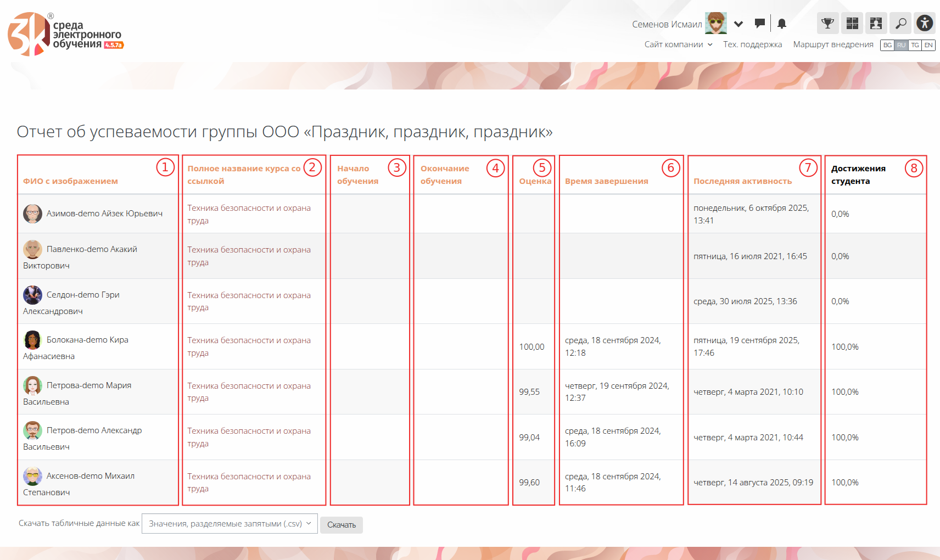Open the export format dropdown

pos(230,524)
